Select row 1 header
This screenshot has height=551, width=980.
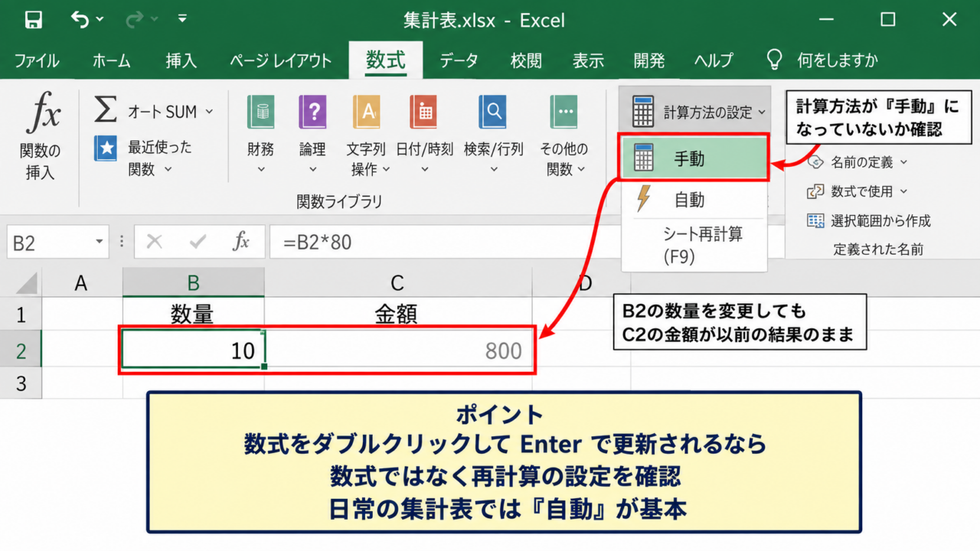21,315
